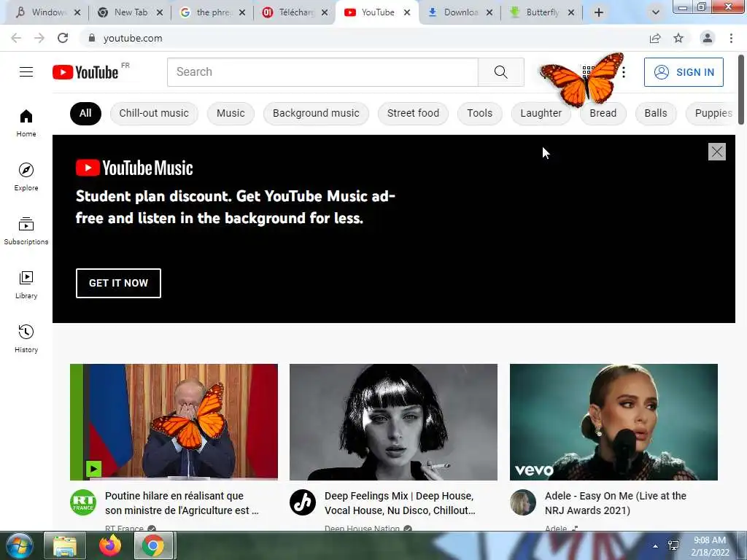Launch Firefox from taskbar
This screenshot has height=560, width=747.
110,545
